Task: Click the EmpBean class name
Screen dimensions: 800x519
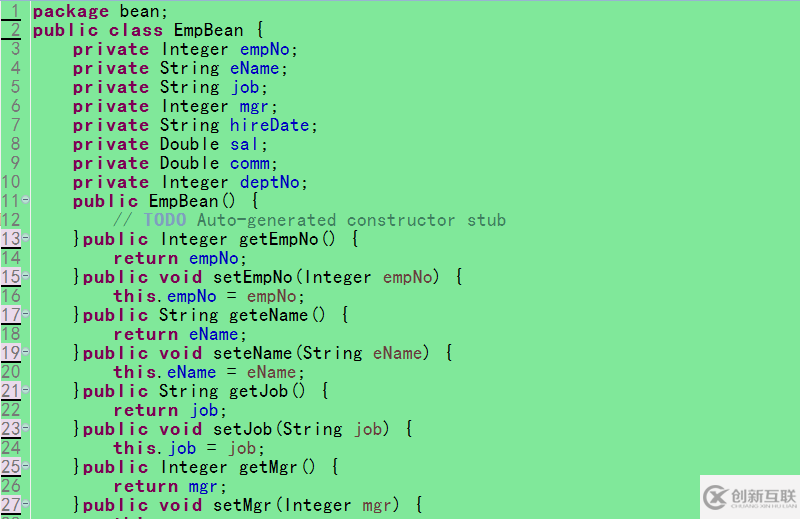Action: [209, 30]
